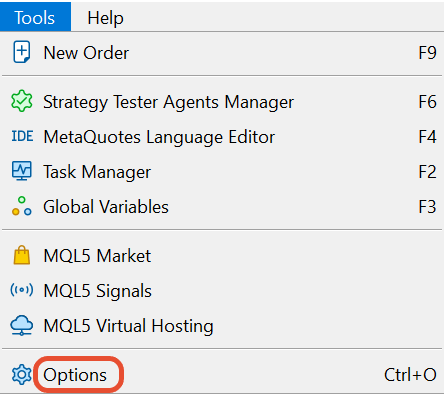
Task: Click the Task Manager monitor icon
Action: pyautogui.click(x=22, y=171)
